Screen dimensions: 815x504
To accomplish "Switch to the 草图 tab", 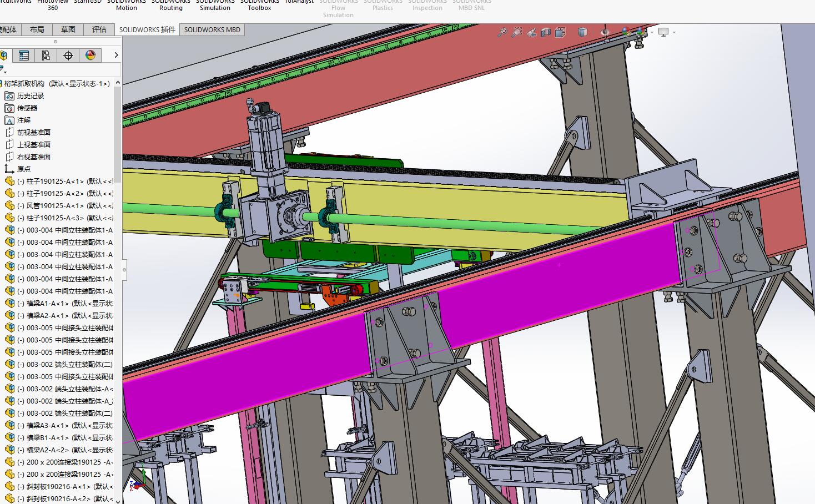I will 68,30.
